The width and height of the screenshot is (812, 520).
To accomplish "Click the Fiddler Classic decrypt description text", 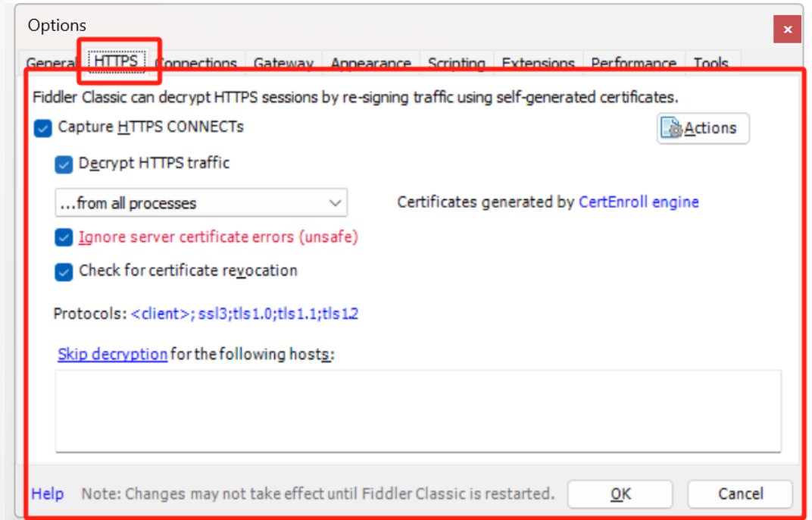I will pos(355,97).
